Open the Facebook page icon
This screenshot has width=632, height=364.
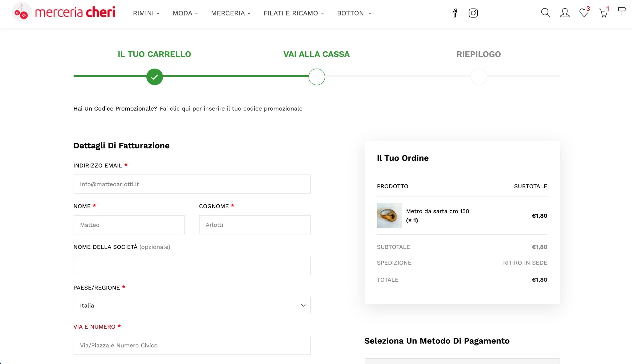[455, 13]
